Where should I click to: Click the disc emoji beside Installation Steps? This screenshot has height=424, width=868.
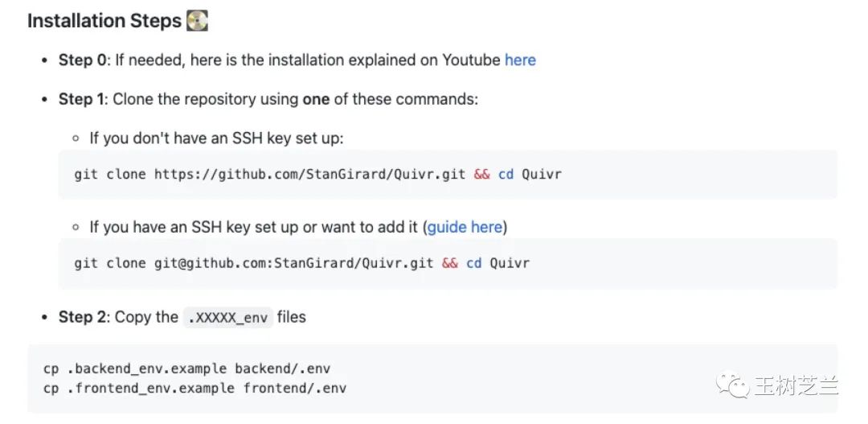pyautogui.click(x=197, y=21)
